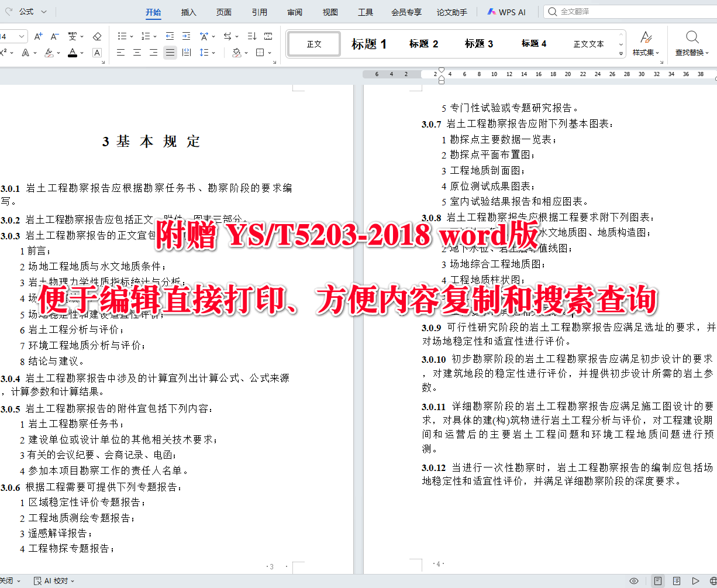The image size is (717, 588).
Task: Open the 论文助手 tab
Action: tap(452, 12)
